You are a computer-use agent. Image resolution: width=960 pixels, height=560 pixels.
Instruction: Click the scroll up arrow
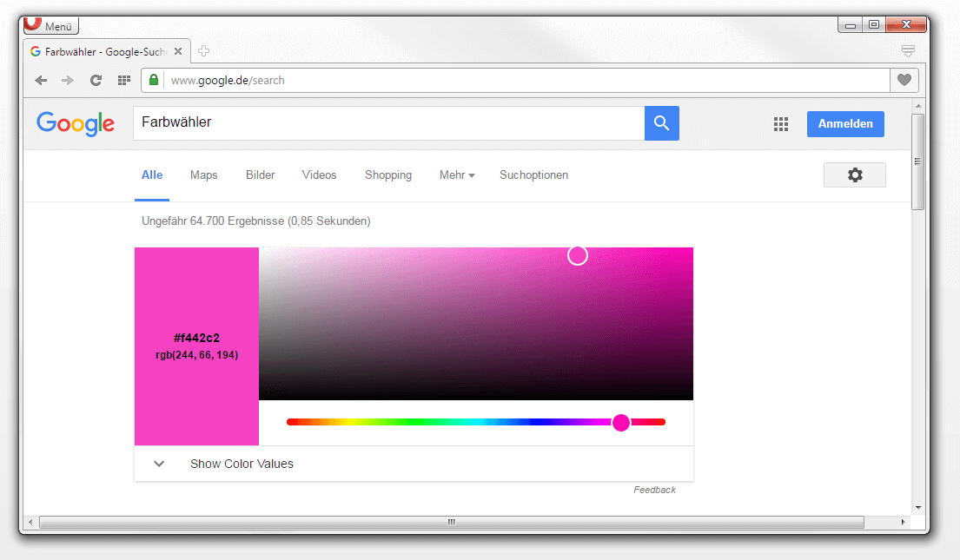(917, 106)
